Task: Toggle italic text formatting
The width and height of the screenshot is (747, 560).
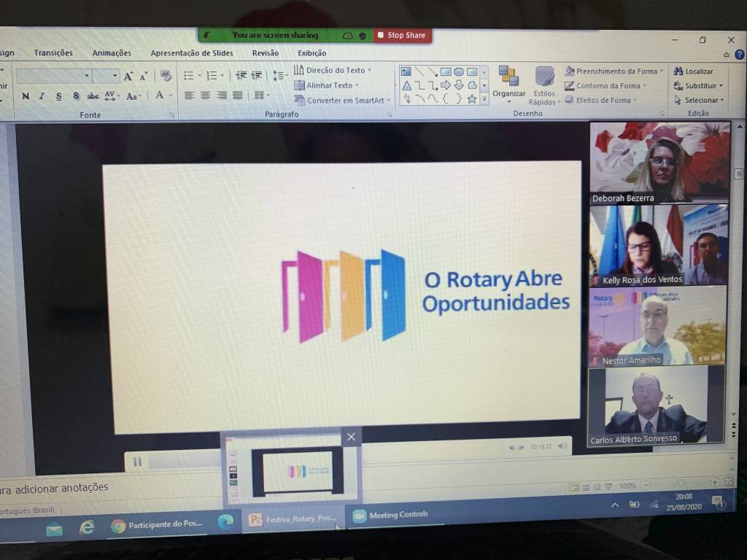Action: click(x=42, y=96)
